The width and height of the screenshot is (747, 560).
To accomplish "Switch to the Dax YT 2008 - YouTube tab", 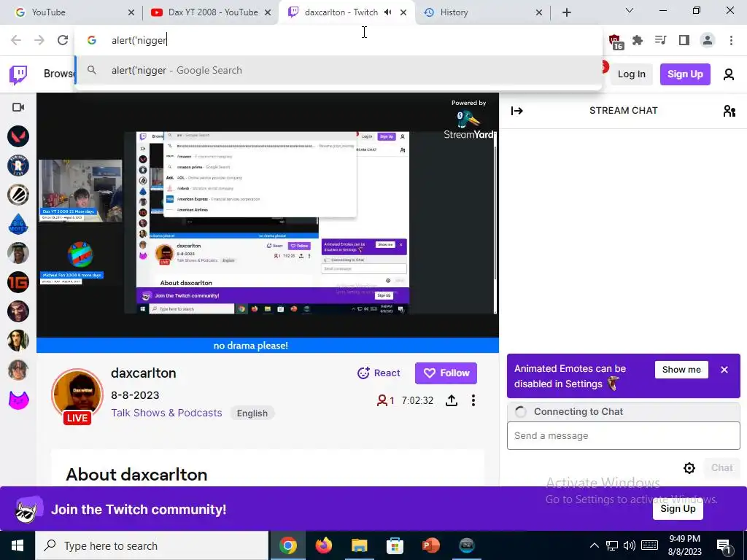I will (211, 12).
